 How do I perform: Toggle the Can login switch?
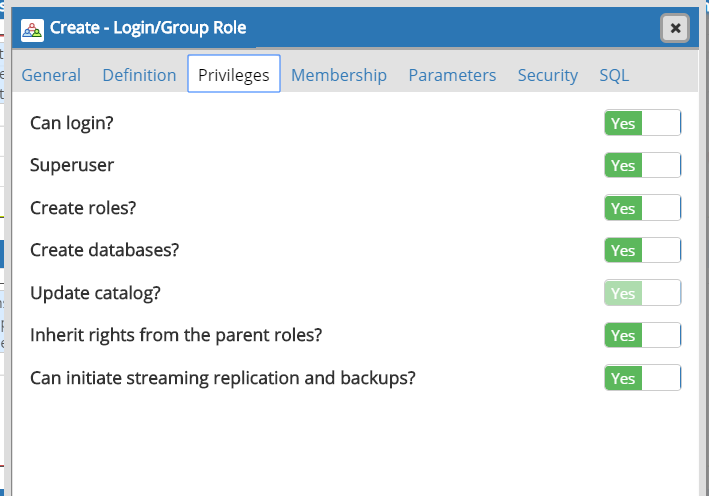(643, 123)
